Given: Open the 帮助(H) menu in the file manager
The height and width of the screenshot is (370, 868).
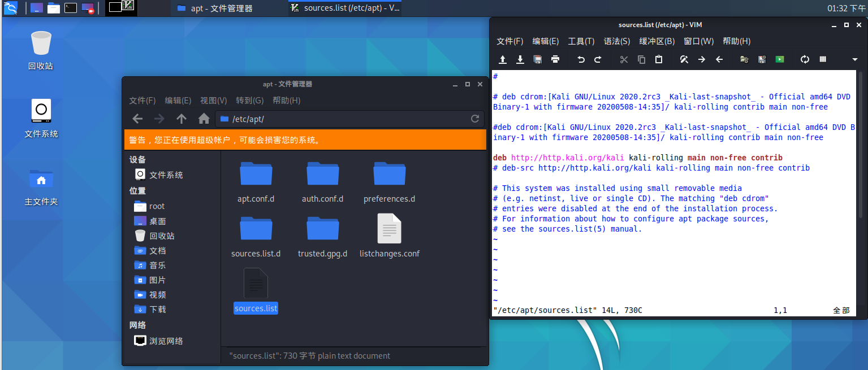Looking at the screenshot, I should [x=287, y=101].
